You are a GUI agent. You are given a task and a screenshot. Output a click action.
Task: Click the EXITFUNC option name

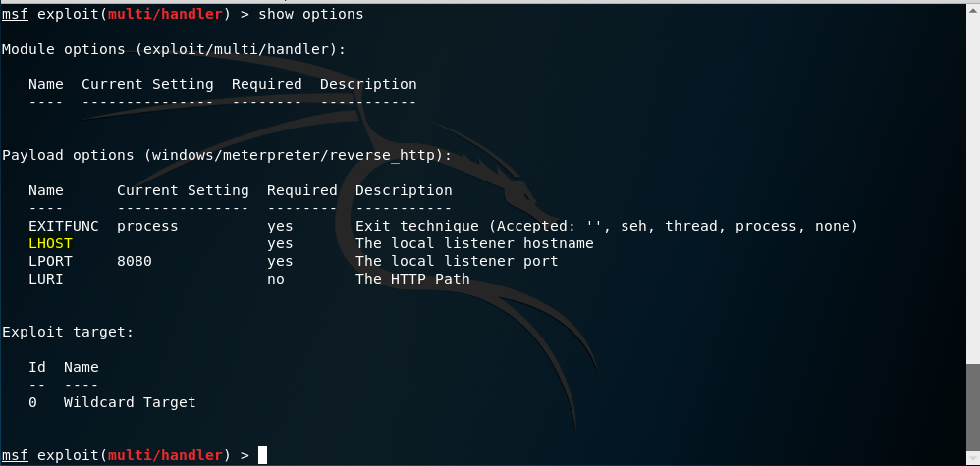(64, 226)
